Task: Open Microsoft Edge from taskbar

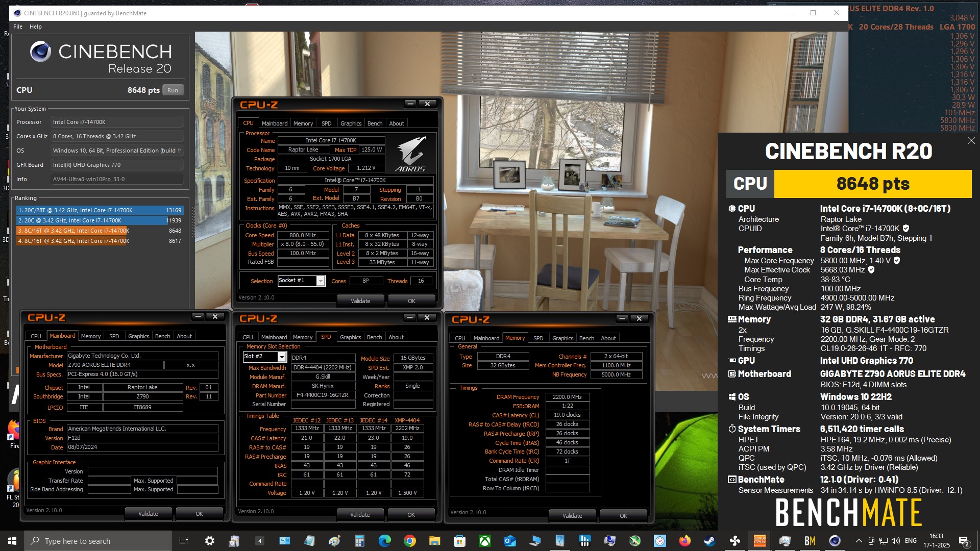Action: [384, 541]
